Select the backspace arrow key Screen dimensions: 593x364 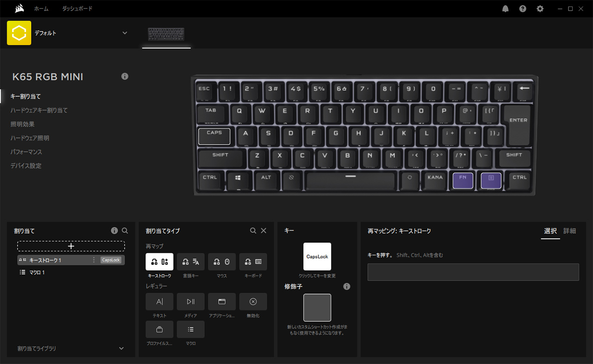coord(524,91)
